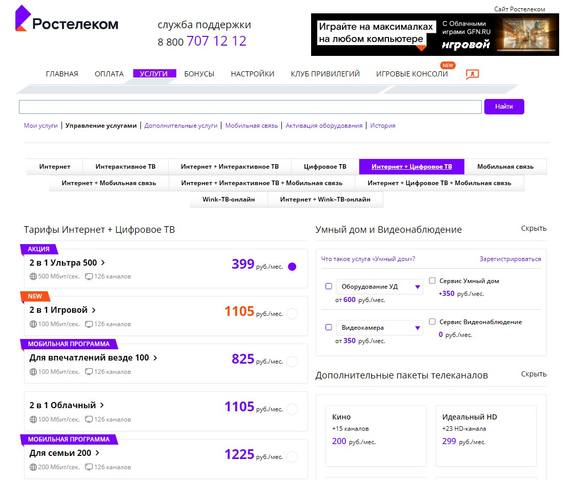Image resolution: width=574 pixels, height=480 pixels.
Task: Click the TV icon under 2 в 1 Облачный
Action: point(89,419)
